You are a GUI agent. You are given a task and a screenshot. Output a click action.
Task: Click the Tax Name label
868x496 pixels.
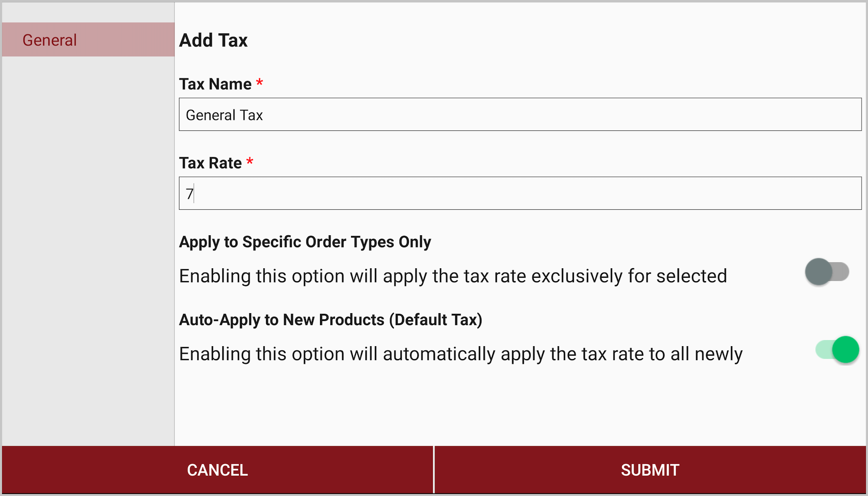(x=215, y=84)
